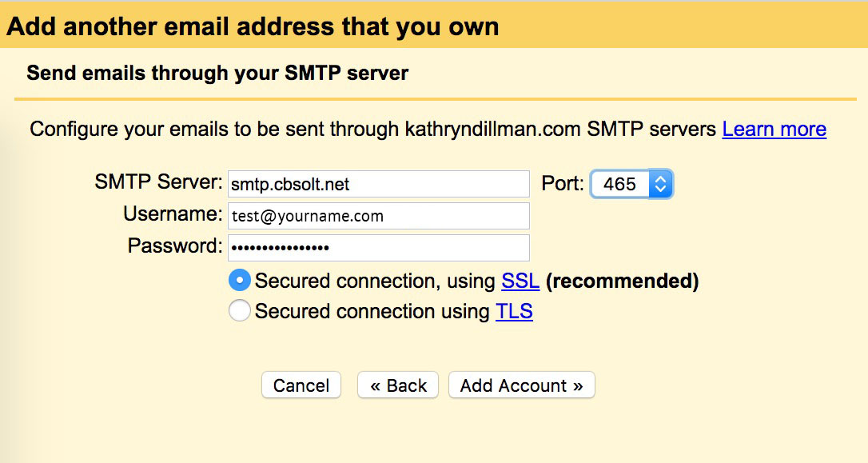This screenshot has width=868, height=463.
Task: Click the "Password:" field label
Action: tap(174, 245)
